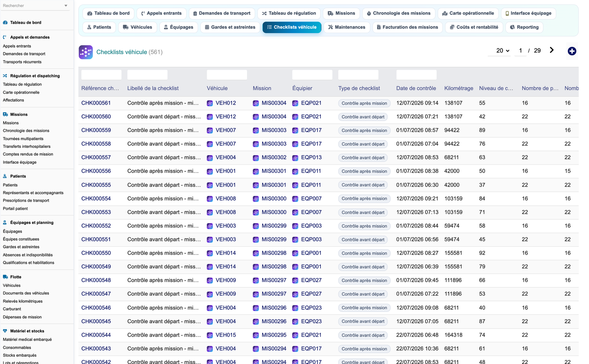Click vehicle icon beside VEH012 in CHK000561 row
This screenshot has height=364, width=589.
tap(210, 103)
